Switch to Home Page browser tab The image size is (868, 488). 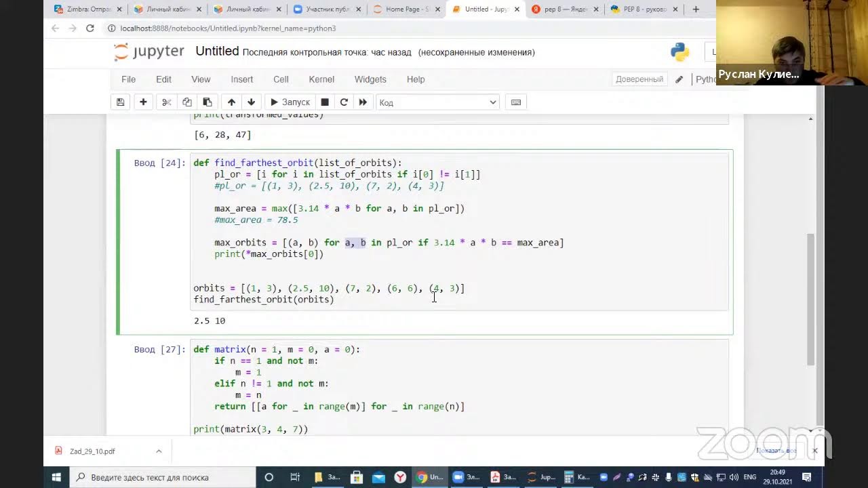[x=406, y=9]
